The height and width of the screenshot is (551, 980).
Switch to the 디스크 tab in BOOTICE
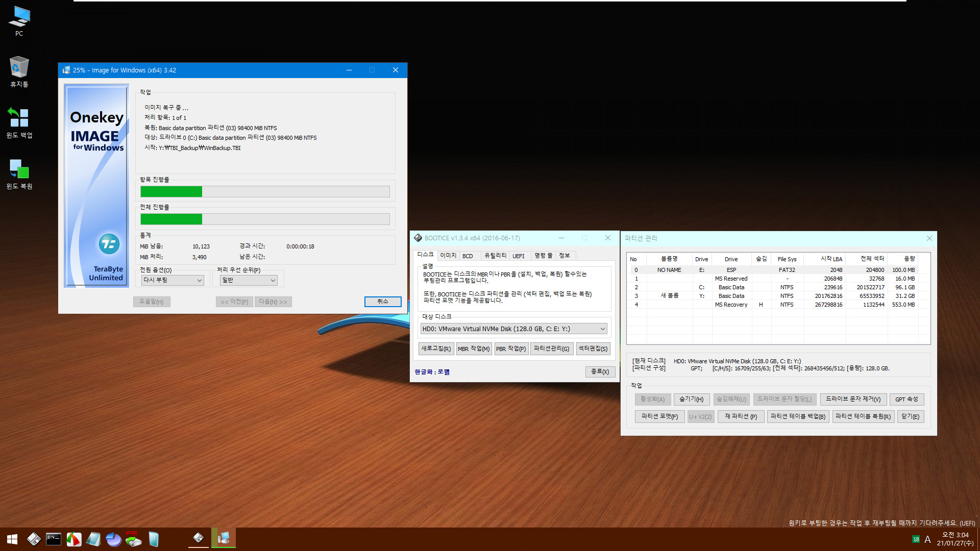425,255
